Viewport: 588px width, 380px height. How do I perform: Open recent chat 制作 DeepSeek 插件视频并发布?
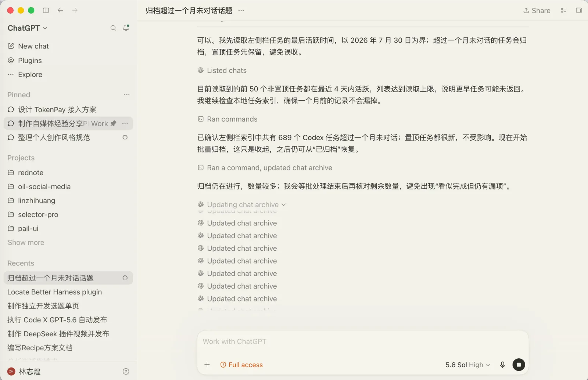click(68, 334)
